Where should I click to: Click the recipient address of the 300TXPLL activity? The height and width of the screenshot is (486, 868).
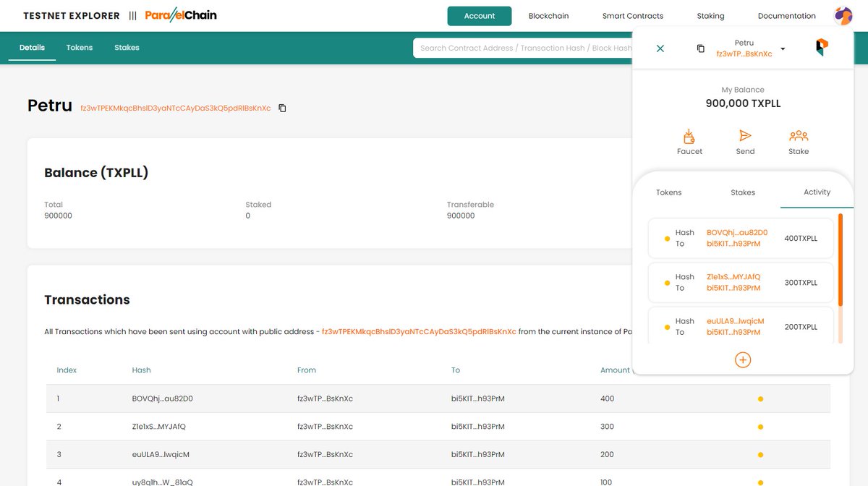pyautogui.click(x=733, y=289)
